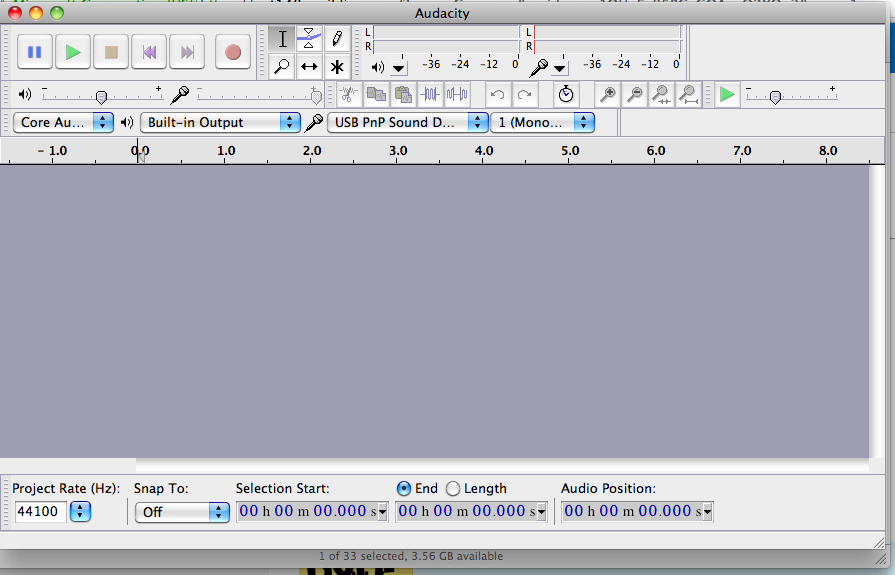
Task: Open USB PnP Sound Device dropdown
Action: pos(408,122)
